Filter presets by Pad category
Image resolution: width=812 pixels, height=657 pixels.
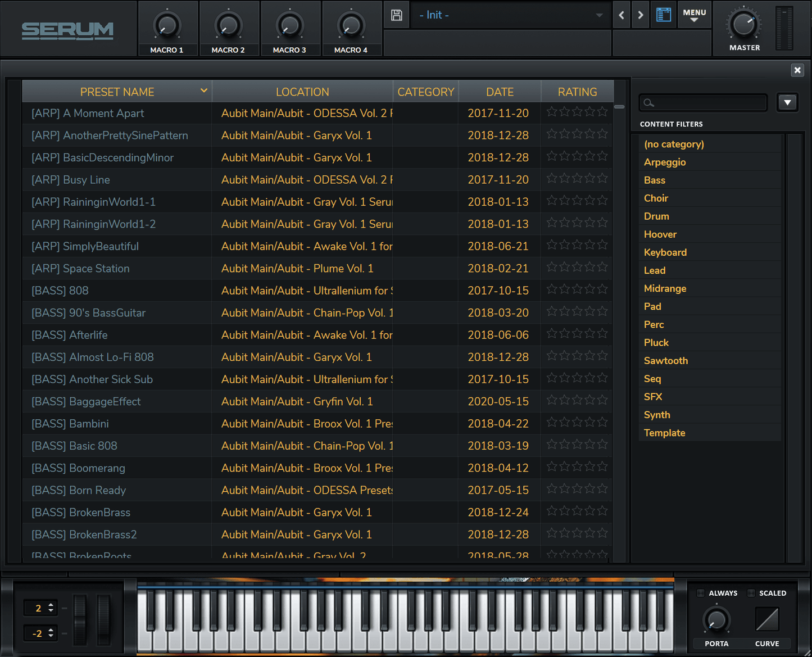click(x=710, y=306)
